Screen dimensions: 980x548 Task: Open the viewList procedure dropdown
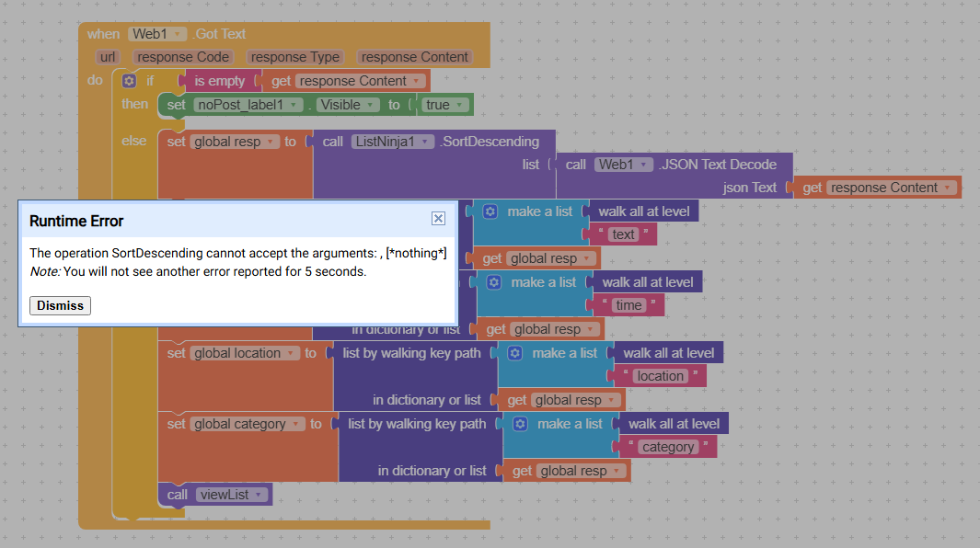[259, 495]
